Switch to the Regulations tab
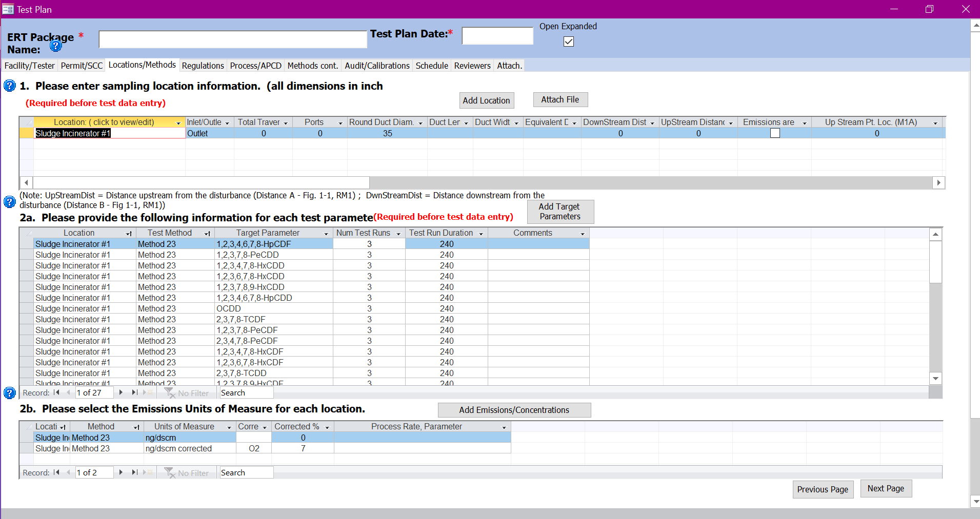 203,66
